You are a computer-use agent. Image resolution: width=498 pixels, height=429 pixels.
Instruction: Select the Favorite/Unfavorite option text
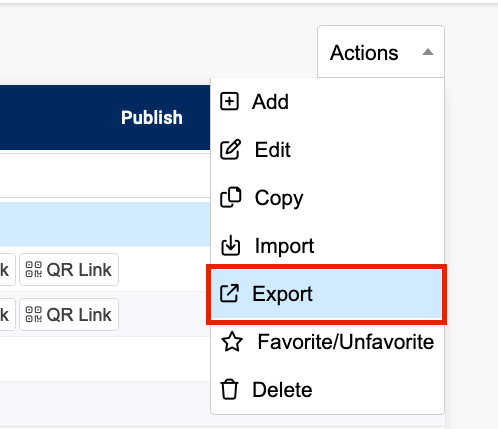coord(346,342)
